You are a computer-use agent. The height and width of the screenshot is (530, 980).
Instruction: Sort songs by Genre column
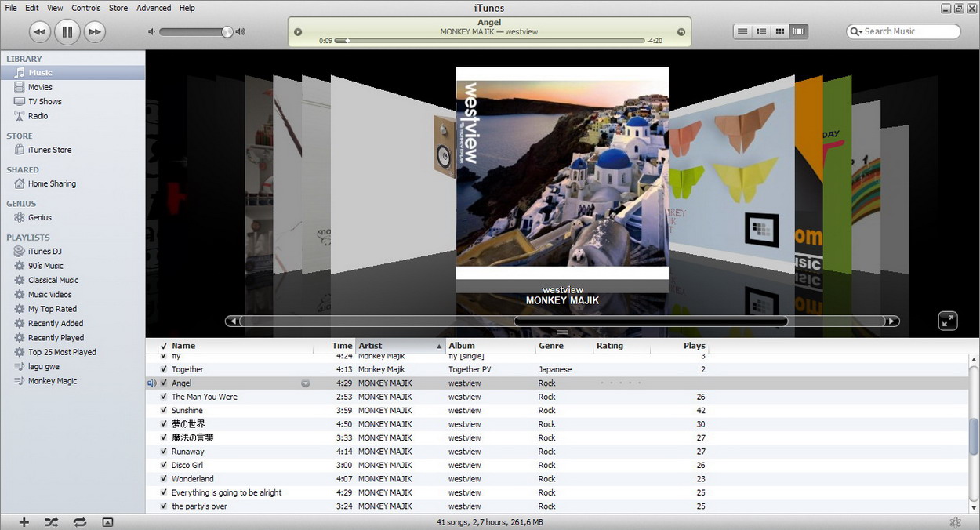click(564, 346)
